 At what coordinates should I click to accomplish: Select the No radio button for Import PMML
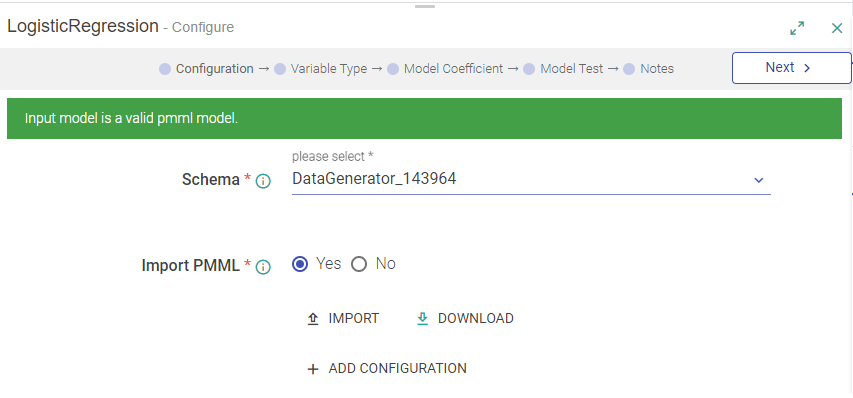click(x=359, y=264)
